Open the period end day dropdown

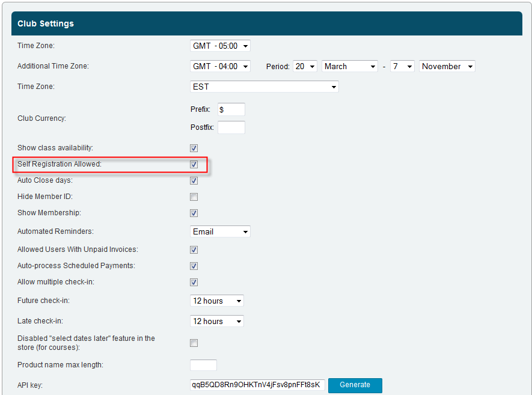point(402,66)
